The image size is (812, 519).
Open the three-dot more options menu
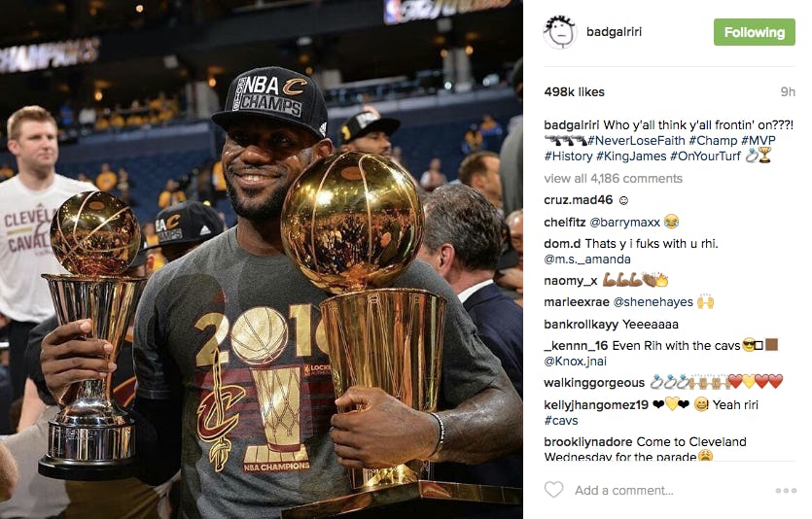point(786,490)
